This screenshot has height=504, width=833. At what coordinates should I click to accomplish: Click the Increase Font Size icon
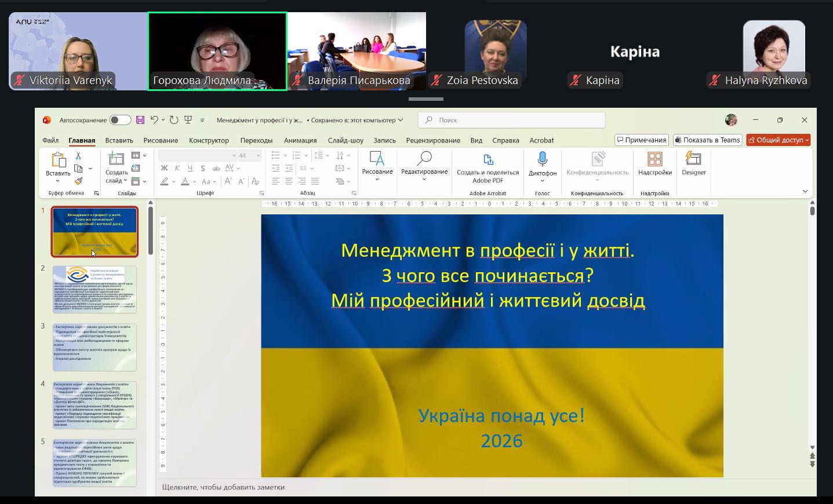coord(228,181)
